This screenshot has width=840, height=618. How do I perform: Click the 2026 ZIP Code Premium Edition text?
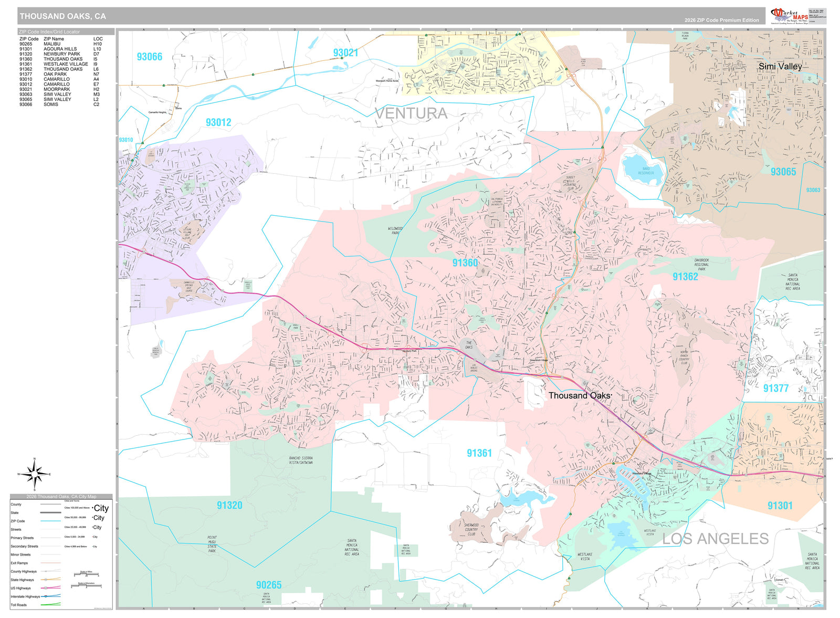point(721,20)
